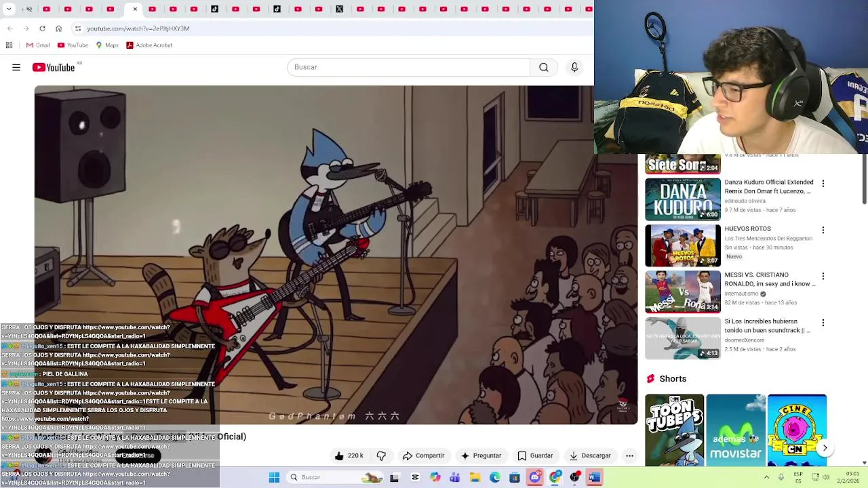Open options menu for HUEVOS ROTOS video
Viewport: 868px width, 488px height.
823,230
